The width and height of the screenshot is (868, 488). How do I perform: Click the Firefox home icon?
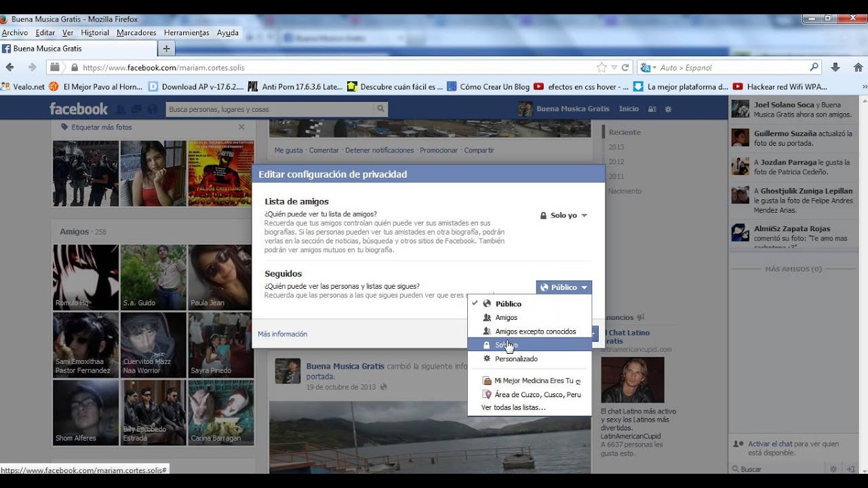[858, 67]
